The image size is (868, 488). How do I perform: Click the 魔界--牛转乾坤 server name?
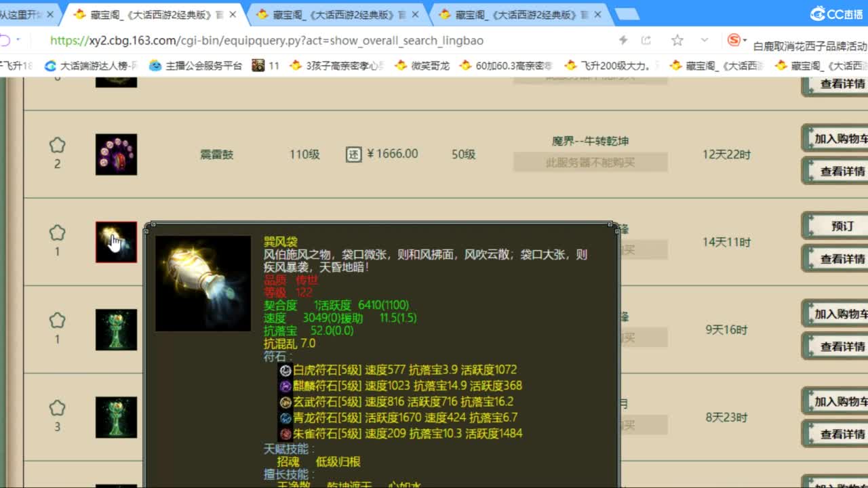tap(590, 141)
